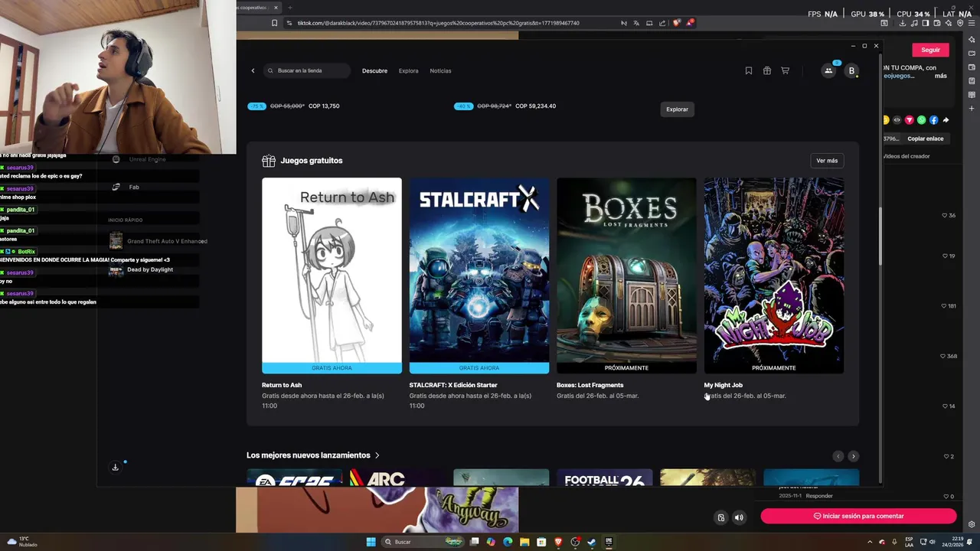Share the TikTok video via WhatsApp icon
The width and height of the screenshot is (980, 551).
921,120
